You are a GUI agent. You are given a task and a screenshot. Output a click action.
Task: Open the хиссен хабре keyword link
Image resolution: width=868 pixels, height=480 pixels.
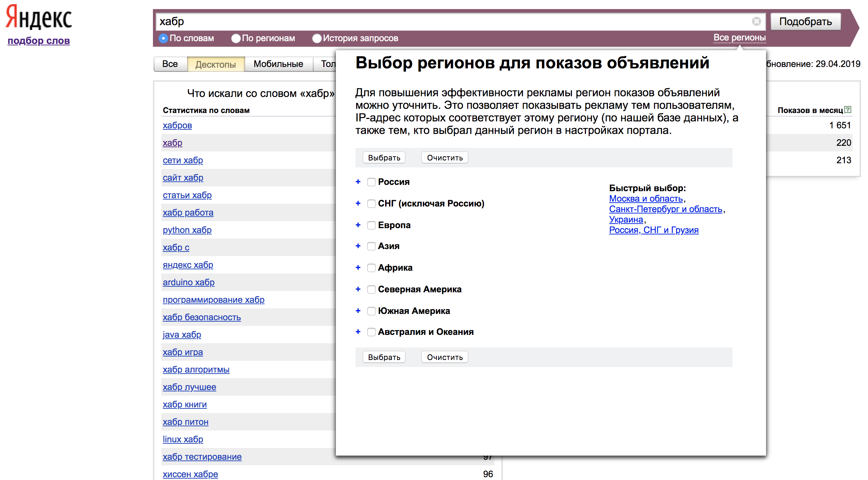(190, 474)
